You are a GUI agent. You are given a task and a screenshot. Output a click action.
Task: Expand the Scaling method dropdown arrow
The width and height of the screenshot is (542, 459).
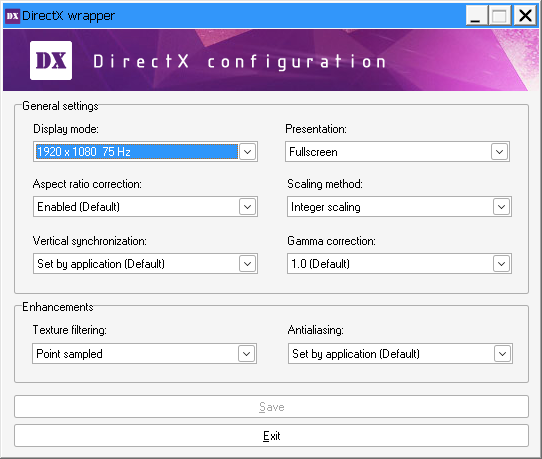(501, 207)
